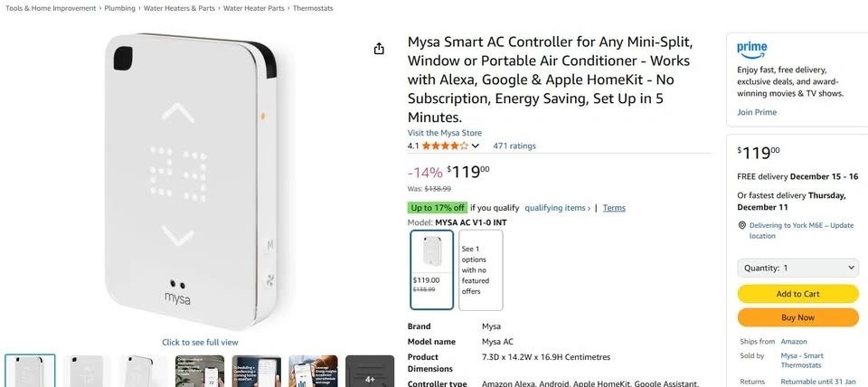Open the Terms link
Image resolution: width=868 pixels, height=387 pixels.
(x=614, y=208)
